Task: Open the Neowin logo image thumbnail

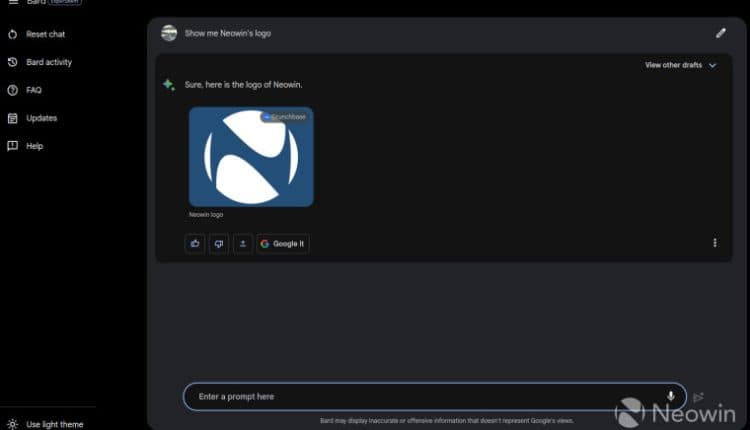Action: point(251,156)
